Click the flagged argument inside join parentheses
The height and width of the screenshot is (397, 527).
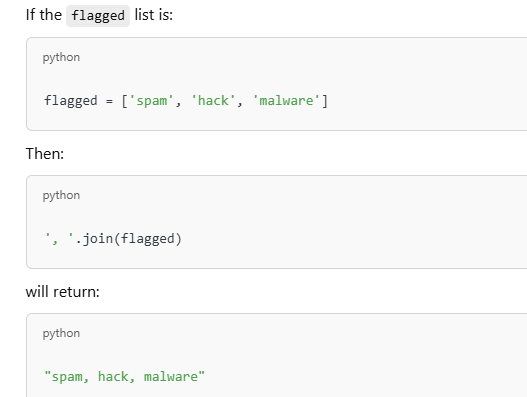(x=148, y=239)
